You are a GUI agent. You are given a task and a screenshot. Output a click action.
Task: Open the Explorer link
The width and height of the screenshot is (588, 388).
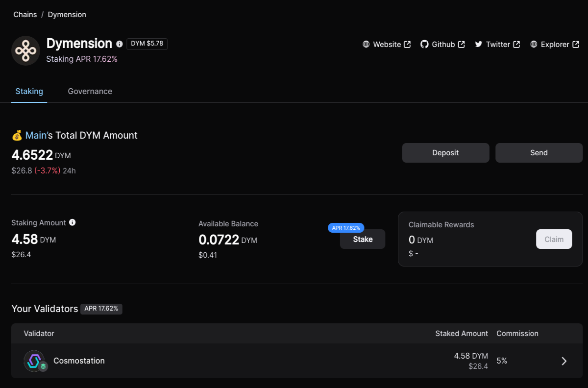coord(555,44)
